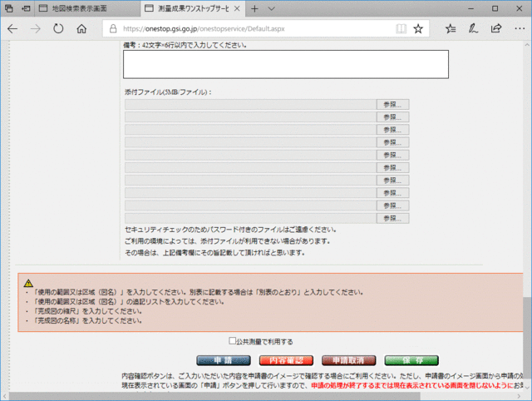The width and height of the screenshot is (532, 401).
Task: Click the ninth 参照 browse button
Action: [392, 205]
